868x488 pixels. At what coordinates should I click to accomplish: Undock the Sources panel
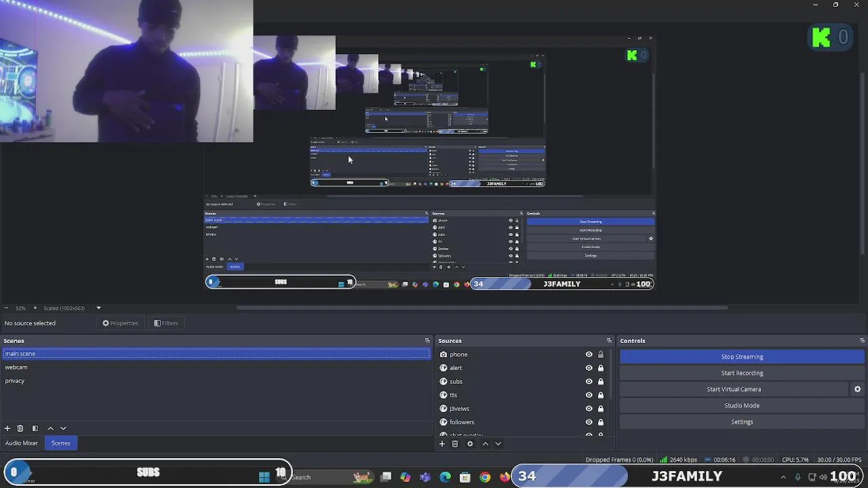pyautogui.click(x=608, y=341)
